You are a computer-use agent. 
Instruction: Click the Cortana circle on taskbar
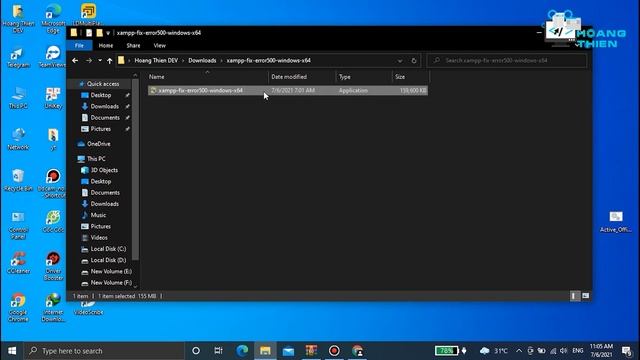[196, 351]
